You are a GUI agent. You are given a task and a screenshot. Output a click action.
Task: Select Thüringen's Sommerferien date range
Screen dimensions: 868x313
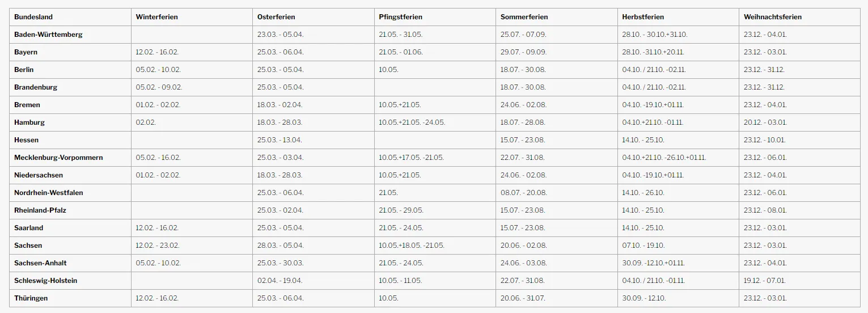pos(523,298)
